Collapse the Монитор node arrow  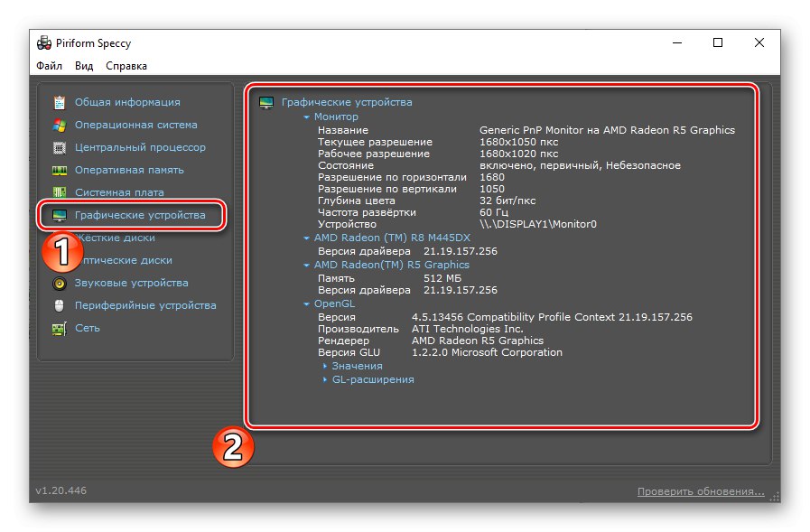point(306,117)
